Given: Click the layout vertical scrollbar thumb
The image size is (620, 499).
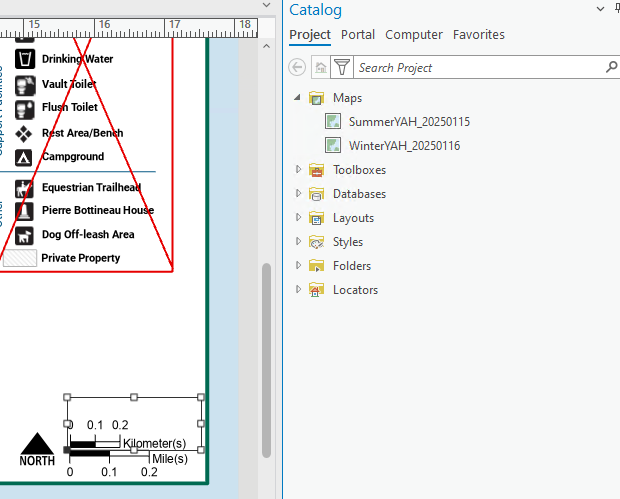Looking at the screenshot, I should coord(267,360).
